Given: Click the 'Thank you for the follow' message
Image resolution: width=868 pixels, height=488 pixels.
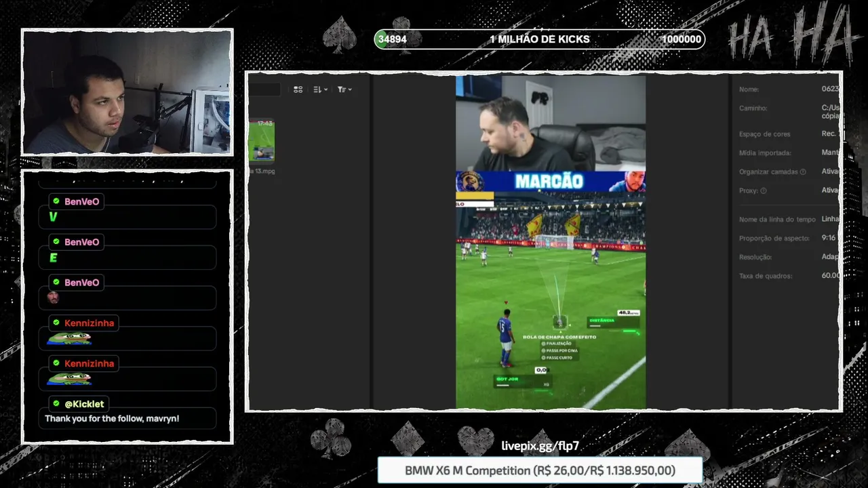Looking at the screenshot, I should [x=112, y=419].
